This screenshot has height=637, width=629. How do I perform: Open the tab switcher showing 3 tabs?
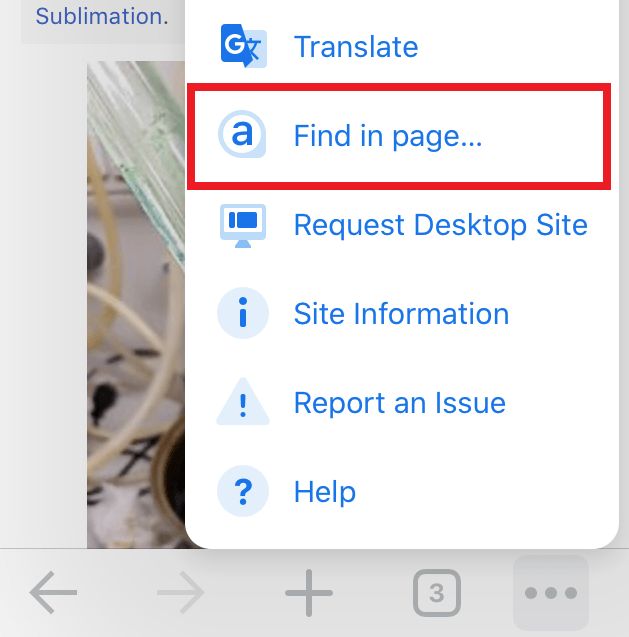point(436,594)
